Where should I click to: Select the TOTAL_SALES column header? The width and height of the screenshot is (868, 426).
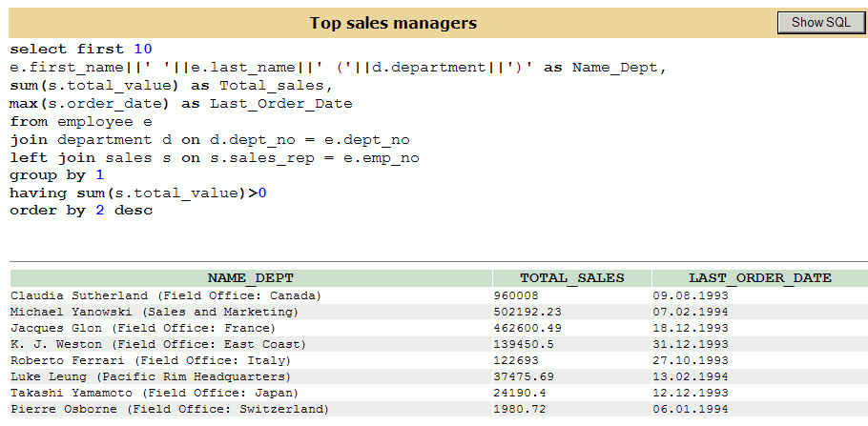click(x=572, y=277)
